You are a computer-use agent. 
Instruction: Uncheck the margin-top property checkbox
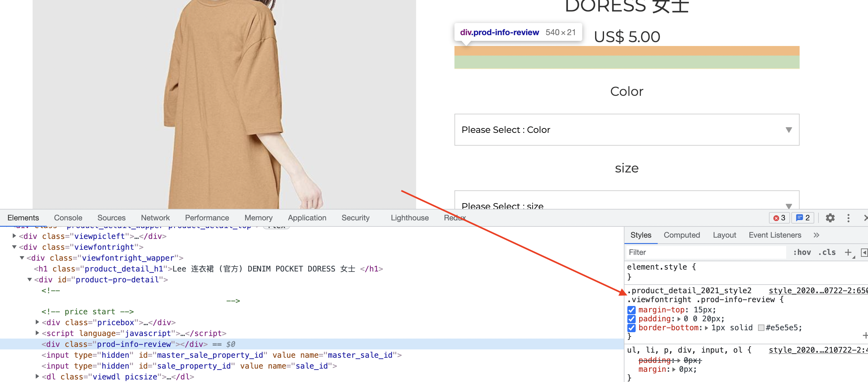(x=632, y=310)
